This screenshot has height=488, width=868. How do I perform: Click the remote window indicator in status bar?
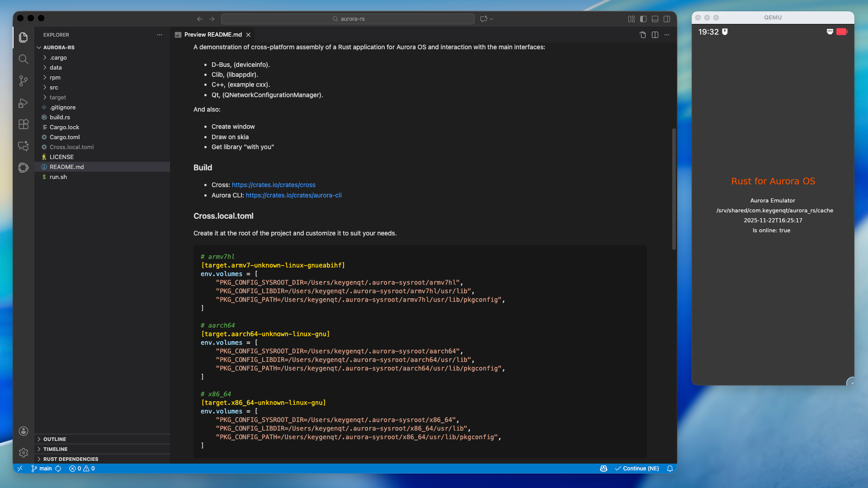click(20, 469)
